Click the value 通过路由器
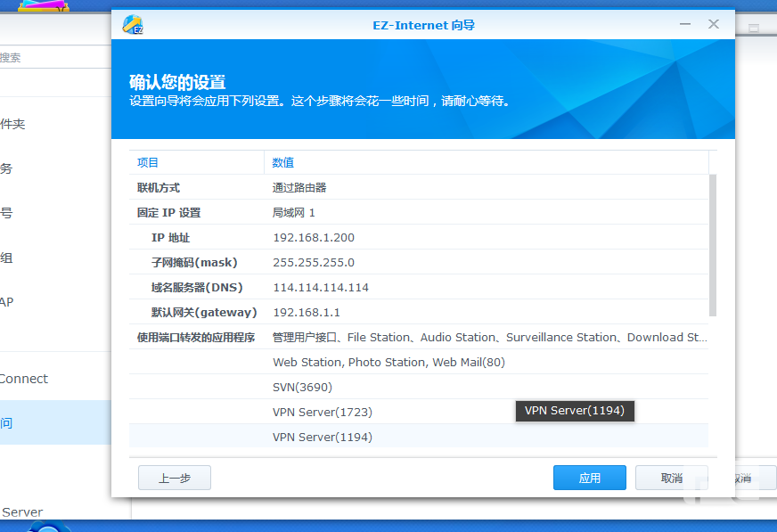Screen dimensions: 777x532 coord(299,188)
